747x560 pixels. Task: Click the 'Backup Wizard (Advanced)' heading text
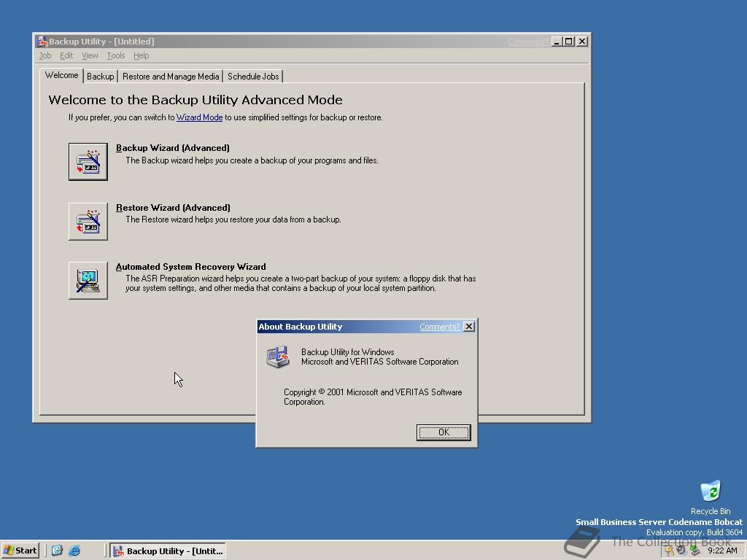(173, 148)
